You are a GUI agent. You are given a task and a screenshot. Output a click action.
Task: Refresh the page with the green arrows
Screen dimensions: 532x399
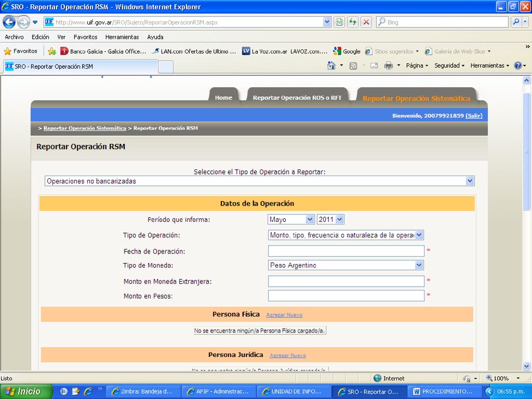click(353, 22)
